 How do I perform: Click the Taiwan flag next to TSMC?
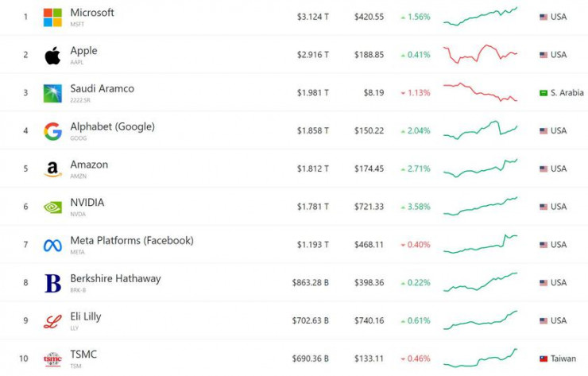pyautogui.click(x=544, y=359)
